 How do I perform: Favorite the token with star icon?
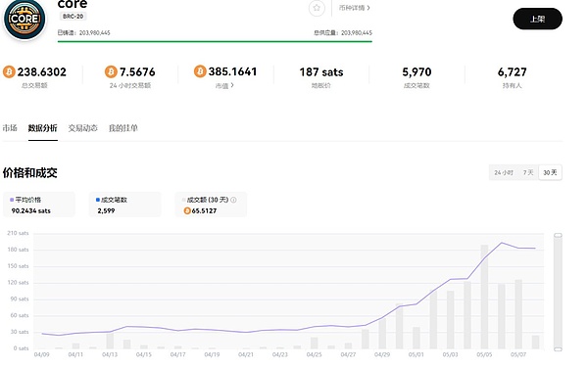[317, 8]
